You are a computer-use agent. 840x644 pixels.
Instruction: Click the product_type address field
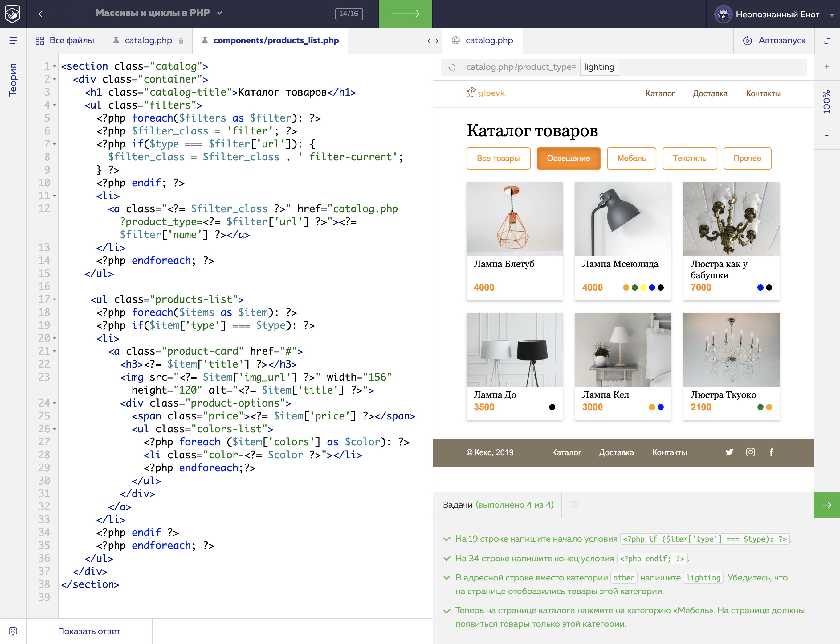(599, 67)
